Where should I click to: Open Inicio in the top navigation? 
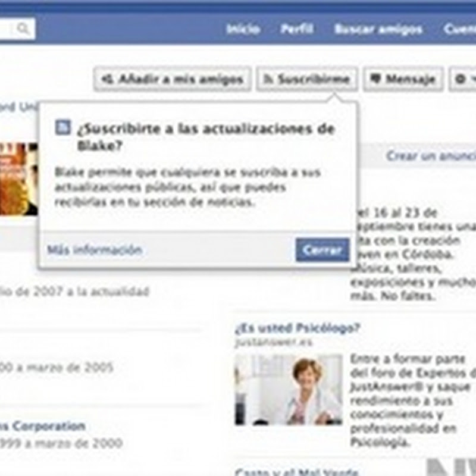[x=243, y=29]
